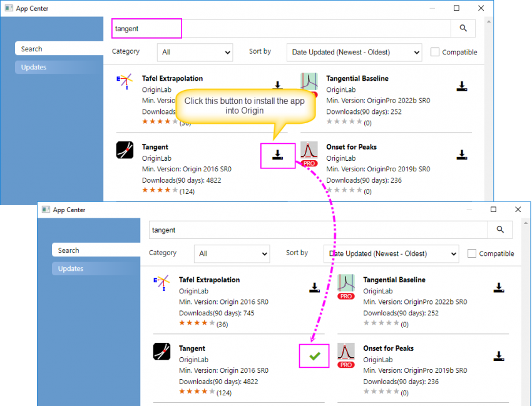Enable the Compatible filter checkbox
Image resolution: width=532 pixels, height=406 pixels.
tap(435, 52)
